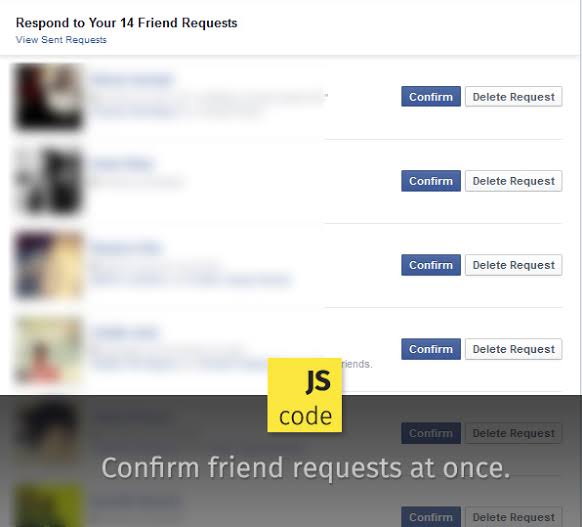The image size is (582, 527).
Task: Click the Respond to Your 14 Friend Requests heading
Action: 127,23
